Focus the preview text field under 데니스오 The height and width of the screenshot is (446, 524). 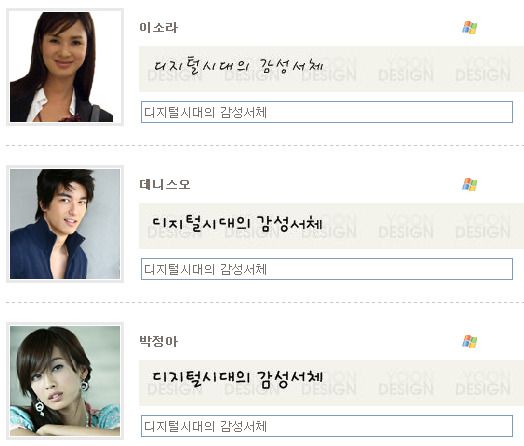point(327,269)
